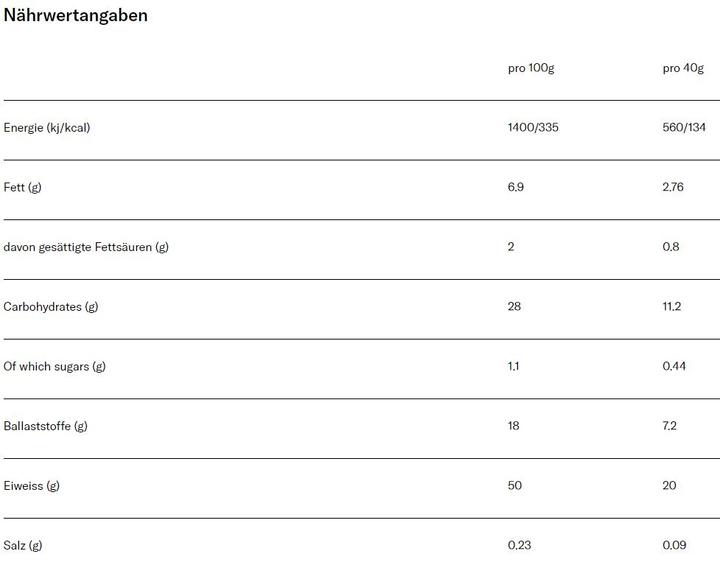Select the pro 40g column header
The width and height of the screenshot is (720, 567).
[x=683, y=68]
